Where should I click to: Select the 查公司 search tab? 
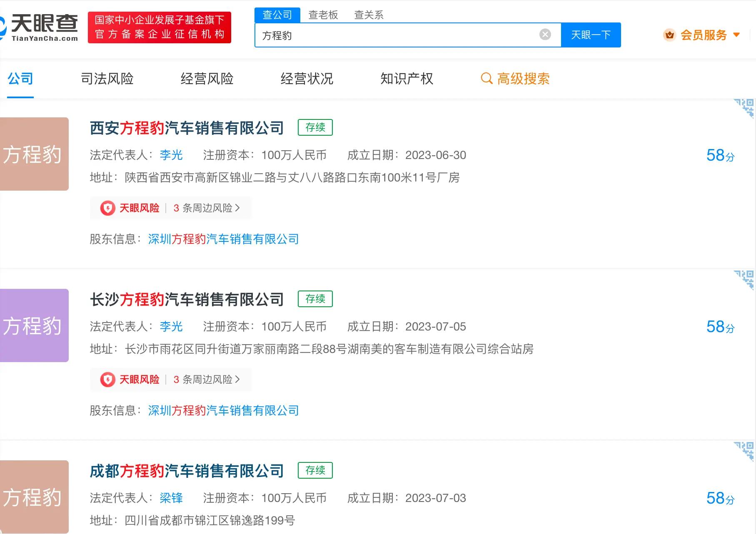coord(277,15)
